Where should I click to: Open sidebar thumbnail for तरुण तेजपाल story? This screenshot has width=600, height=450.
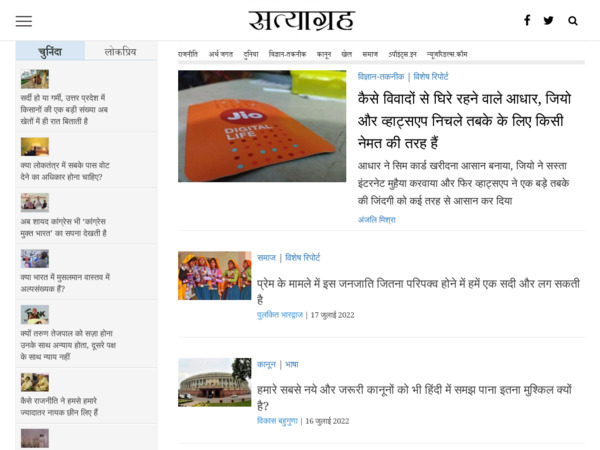tap(35, 315)
